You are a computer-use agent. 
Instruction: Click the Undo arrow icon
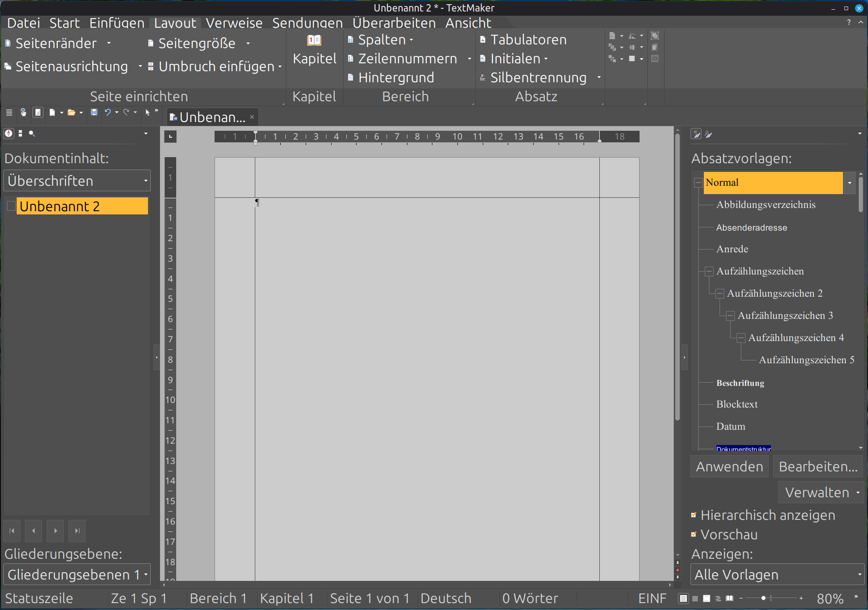108,112
